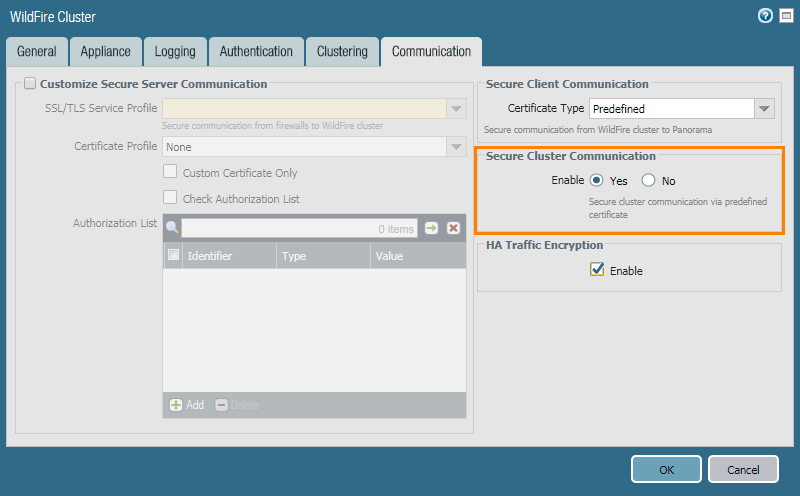Open the Authentication tab
This screenshot has width=800, height=496.
[256, 52]
